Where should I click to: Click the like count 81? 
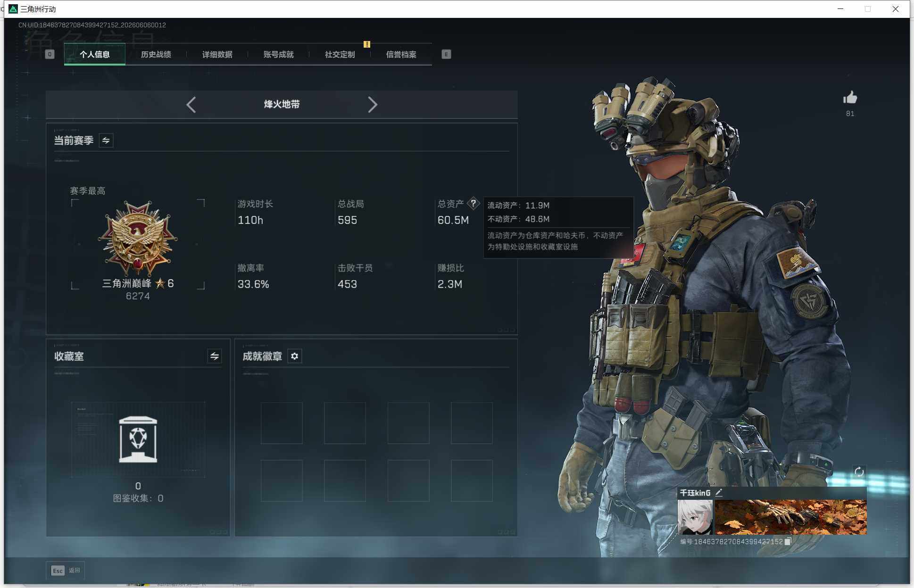click(850, 114)
